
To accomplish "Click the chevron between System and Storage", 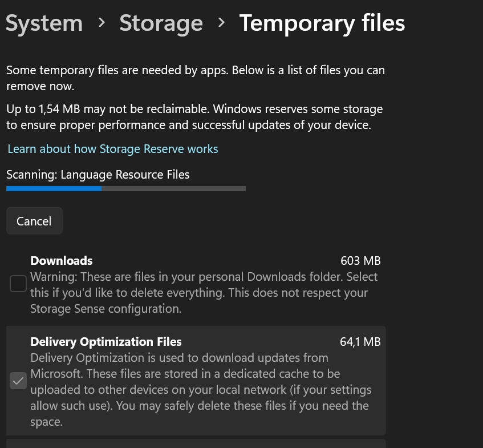I will pyautogui.click(x=102, y=23).
